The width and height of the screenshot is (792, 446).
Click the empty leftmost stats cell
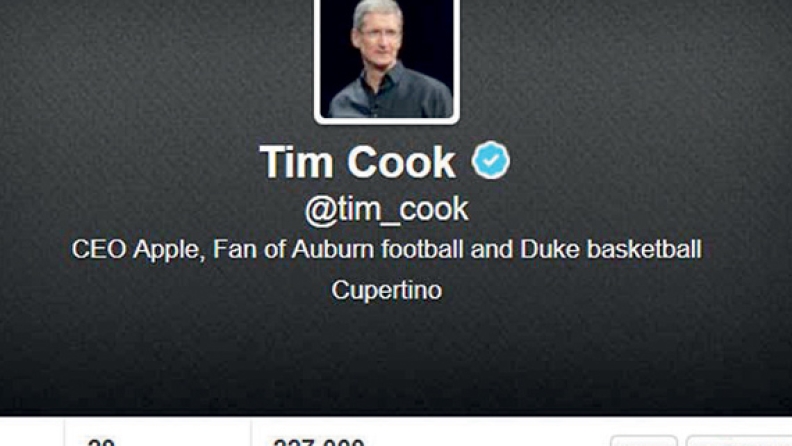(x=32, y=432)
